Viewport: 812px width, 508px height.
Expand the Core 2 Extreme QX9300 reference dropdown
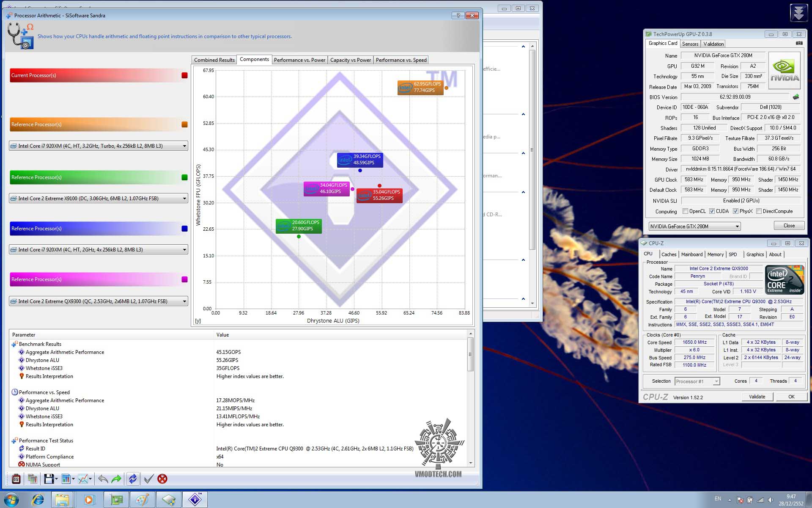coord(184,301)
